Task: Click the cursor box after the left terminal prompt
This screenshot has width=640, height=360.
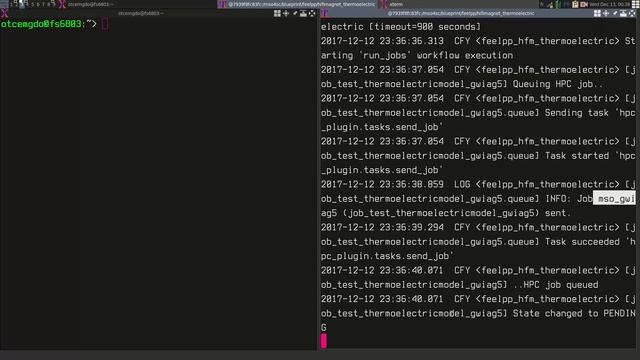Action: tap(105, 24)
